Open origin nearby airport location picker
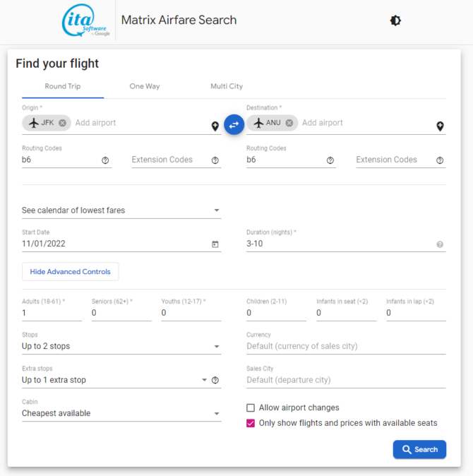Viewport: 473px width, 476px height. click(215, 126)
